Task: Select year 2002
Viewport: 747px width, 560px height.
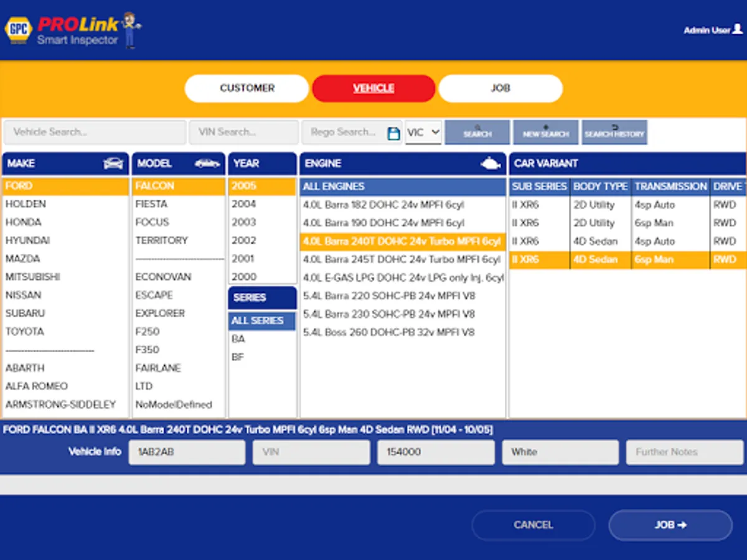Action: [262, 240]
